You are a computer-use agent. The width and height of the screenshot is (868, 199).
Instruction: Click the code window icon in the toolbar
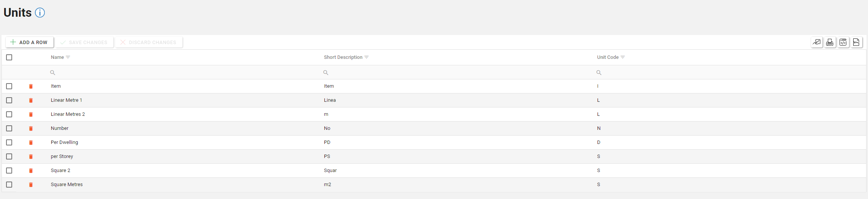(843, 42)
